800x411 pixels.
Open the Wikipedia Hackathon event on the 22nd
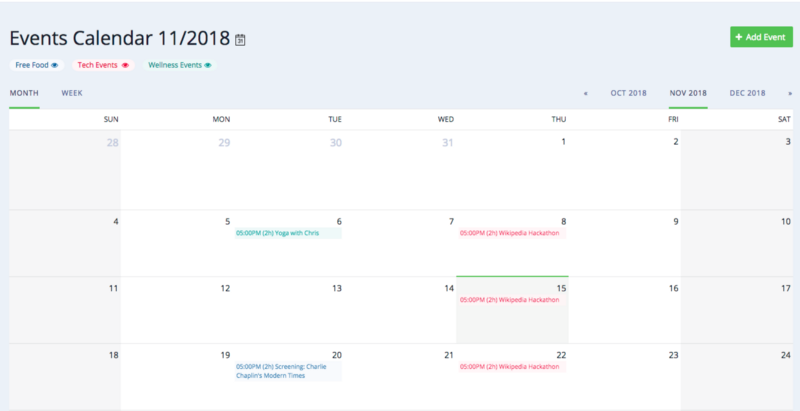click(x=512, y=367)
